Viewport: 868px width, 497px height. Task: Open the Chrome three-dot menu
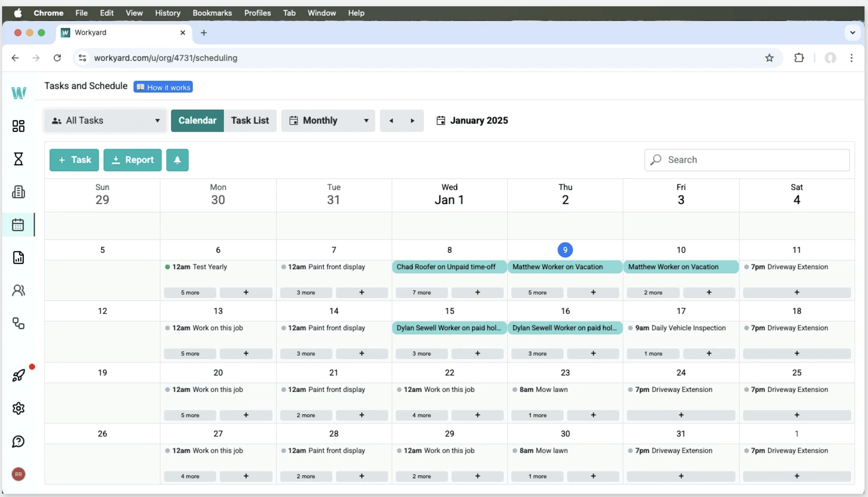coord(852,58)
